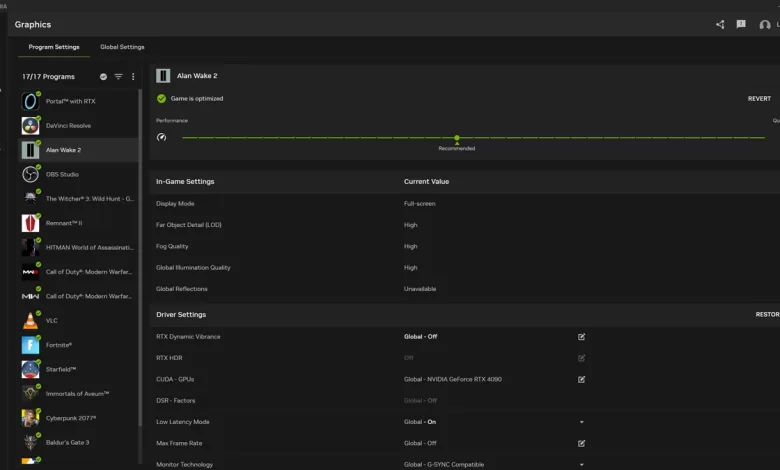Screen dimensions: 780x470
Task: Click the performance gauge icon
Action: coord(161,137)
